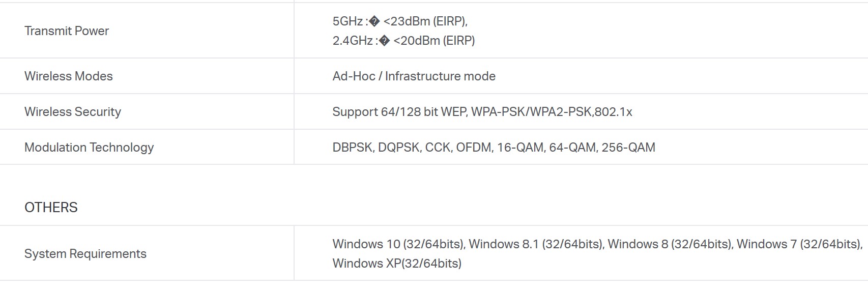The width and height of the screenshot is (868, 290).
Task: Click the Windows 8.1 (32/64bits) text
Action: coord(536,244)
